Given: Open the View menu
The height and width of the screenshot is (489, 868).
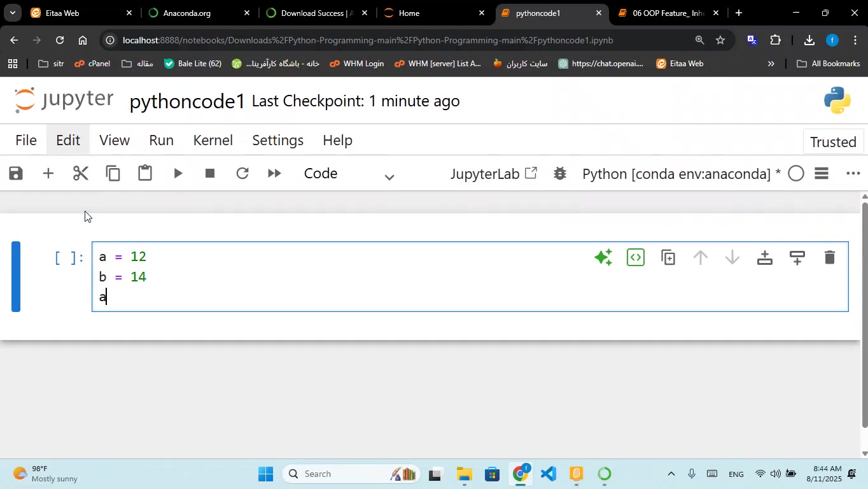Looking at the screenshot, I should [115, 140].
